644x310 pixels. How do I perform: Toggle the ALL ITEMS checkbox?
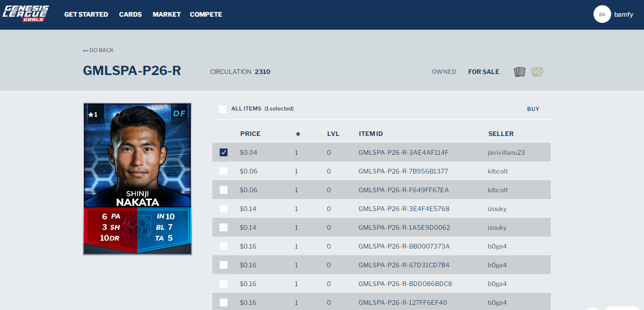(x=223, y=109)
